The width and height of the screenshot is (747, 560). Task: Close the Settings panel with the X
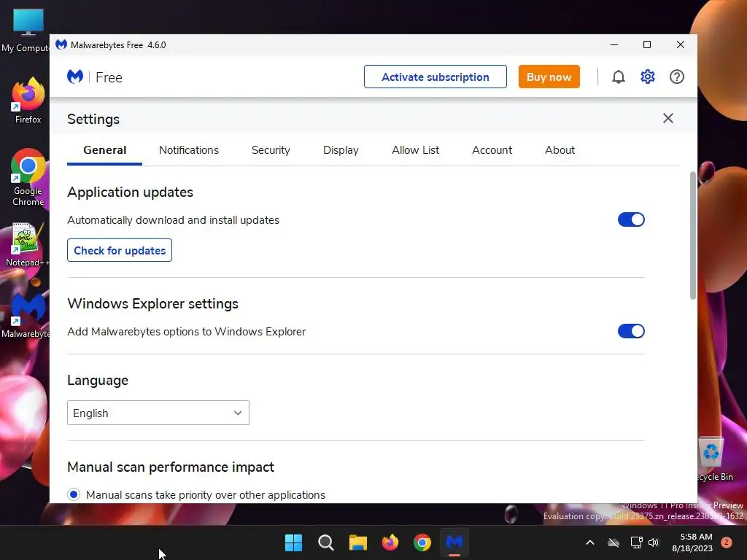pos(668,118)
